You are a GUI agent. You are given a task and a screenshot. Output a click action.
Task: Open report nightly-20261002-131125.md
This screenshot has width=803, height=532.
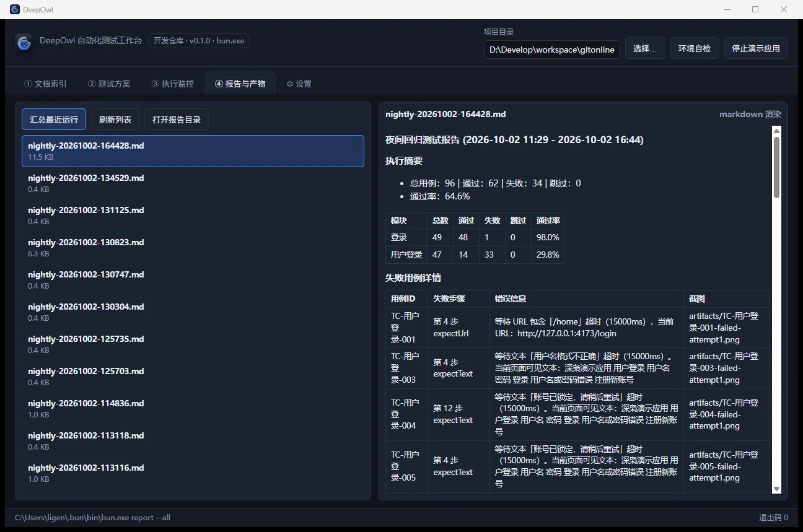pyautogui.click(x=193, y=216)
